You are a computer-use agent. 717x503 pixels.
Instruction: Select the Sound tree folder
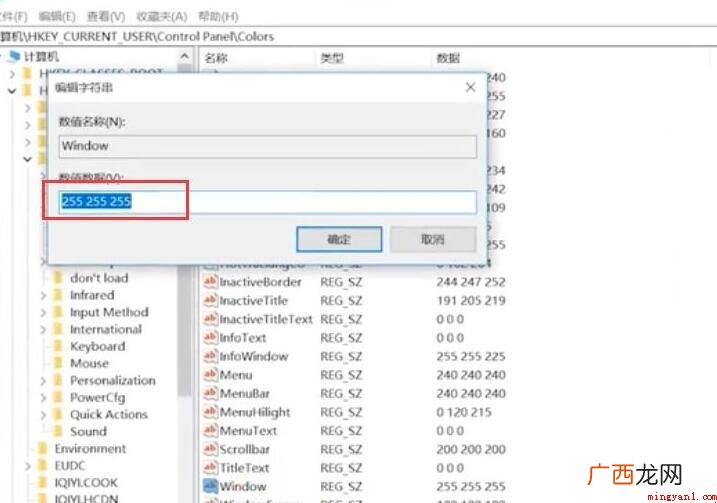coord(88,432)
